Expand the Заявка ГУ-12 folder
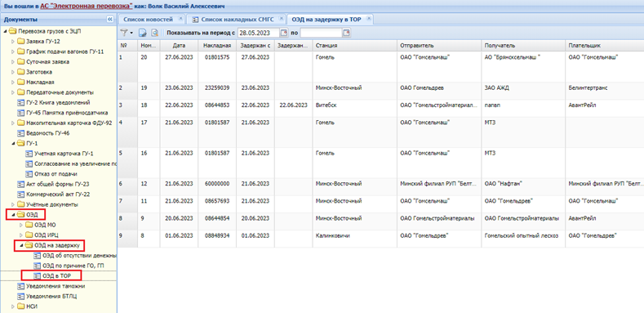Viewport: 644px width, 313px height. point(13,42)
